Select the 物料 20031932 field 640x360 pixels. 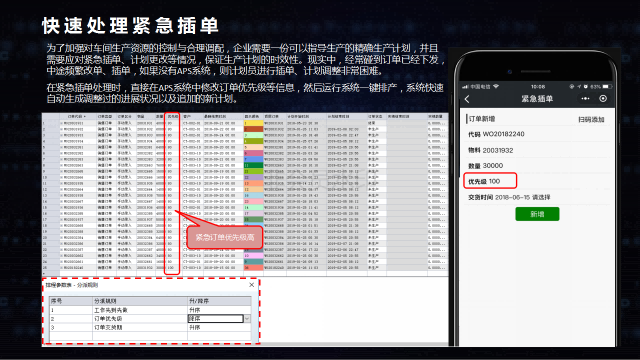pos(537,150)
